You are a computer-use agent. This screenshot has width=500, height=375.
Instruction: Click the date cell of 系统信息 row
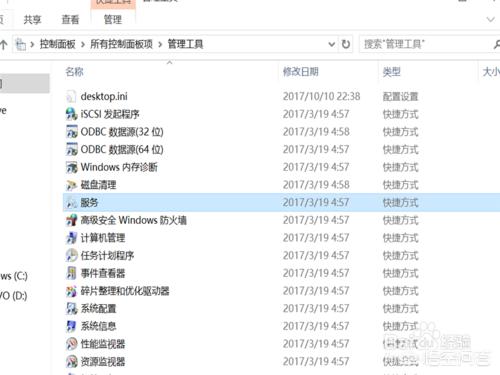tap(316, 326)
